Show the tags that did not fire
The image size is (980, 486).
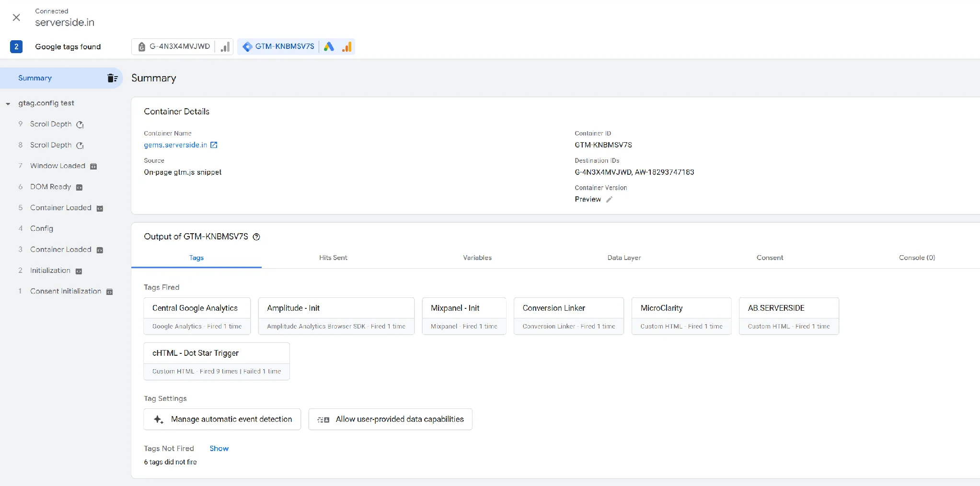(219, 448)
